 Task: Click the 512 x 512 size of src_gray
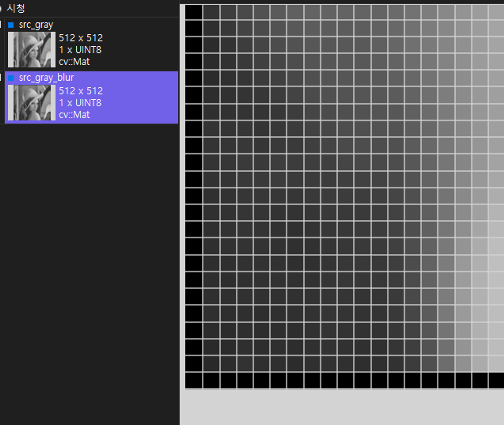click(x=81, y=38)
